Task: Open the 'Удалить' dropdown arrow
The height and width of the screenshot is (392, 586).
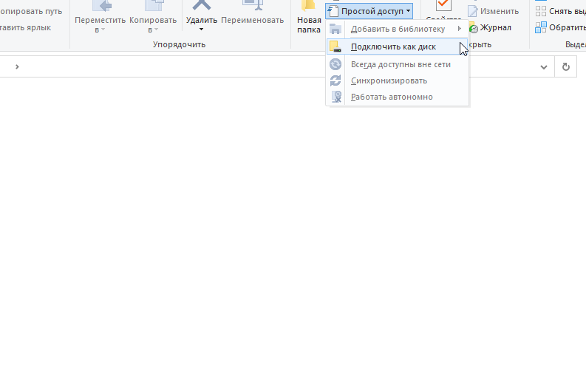Action: 202,29
